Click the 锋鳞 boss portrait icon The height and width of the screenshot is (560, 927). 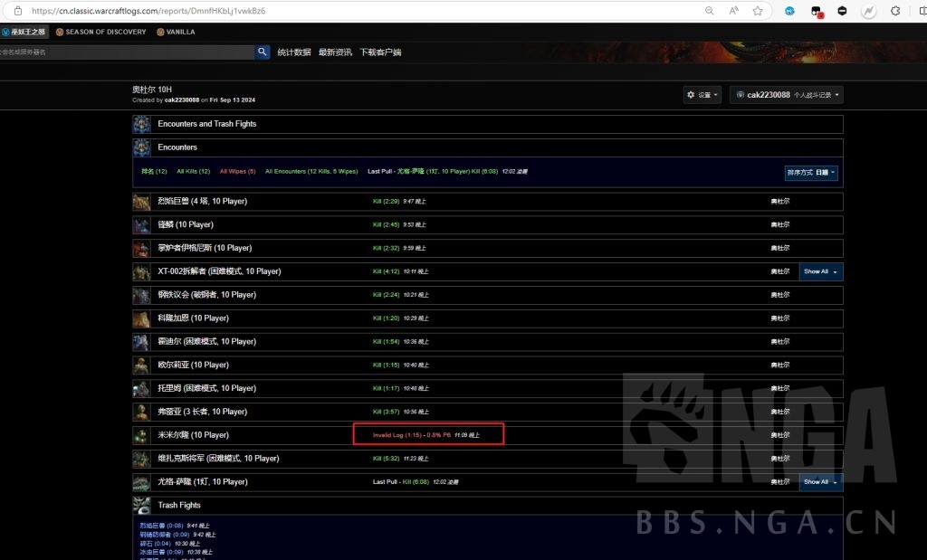pyautogui.click(x=141, y=225)
